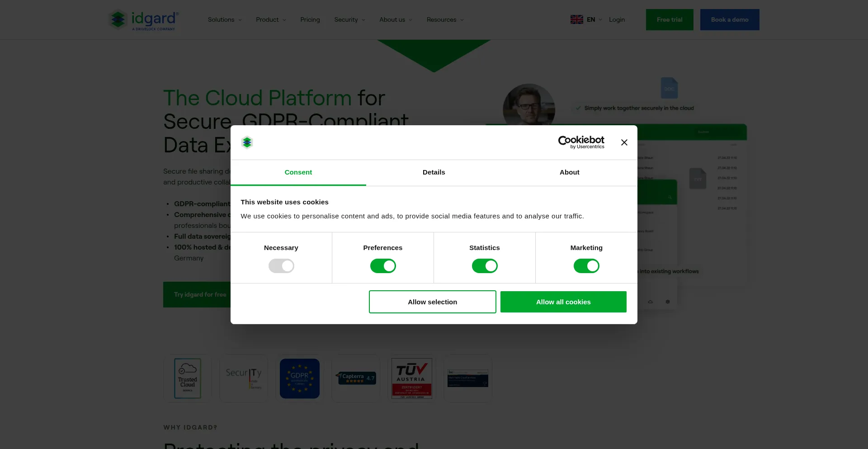Close the cookie consent dialog
Screen dimensions: 868x449
[624, 142]
